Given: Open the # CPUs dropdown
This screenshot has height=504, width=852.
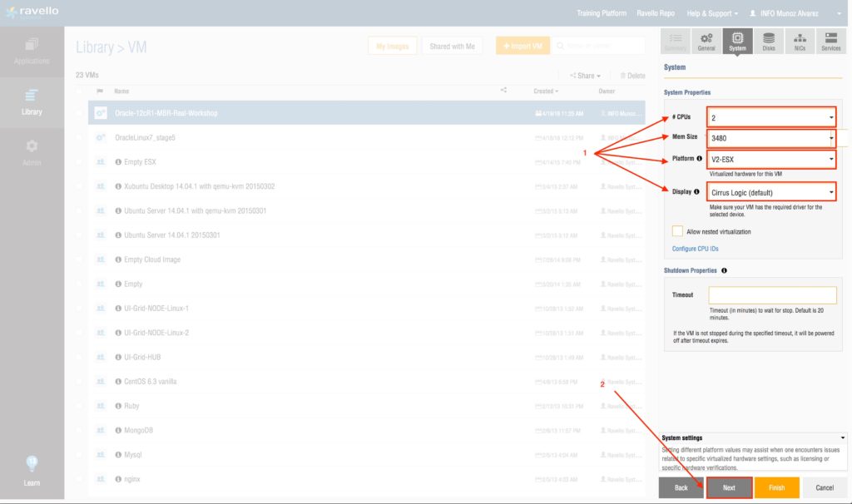Looking at the screenshot, I should [x=770, y=117].
